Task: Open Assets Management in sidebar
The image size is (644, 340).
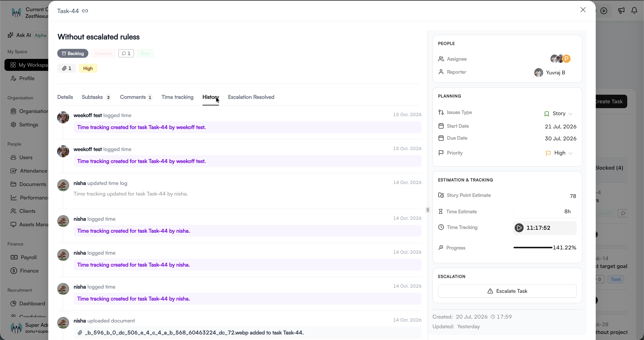Action: (29, 224)
